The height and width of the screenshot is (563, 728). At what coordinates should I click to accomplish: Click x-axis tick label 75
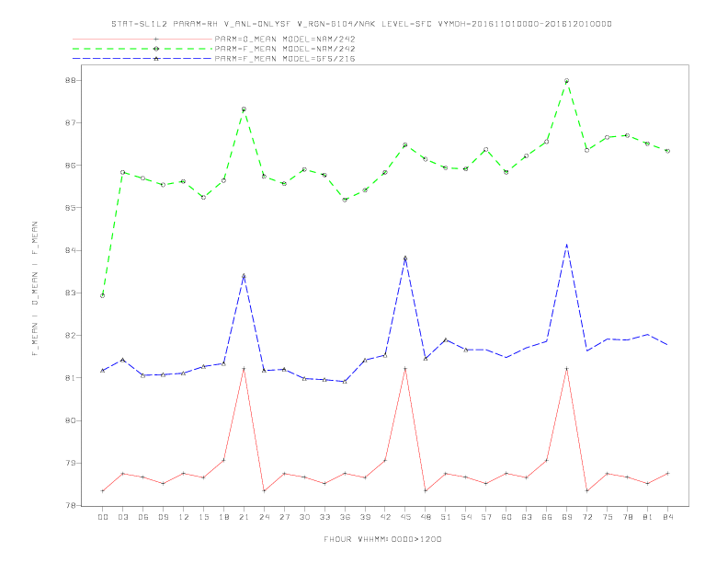pos(608,517)
